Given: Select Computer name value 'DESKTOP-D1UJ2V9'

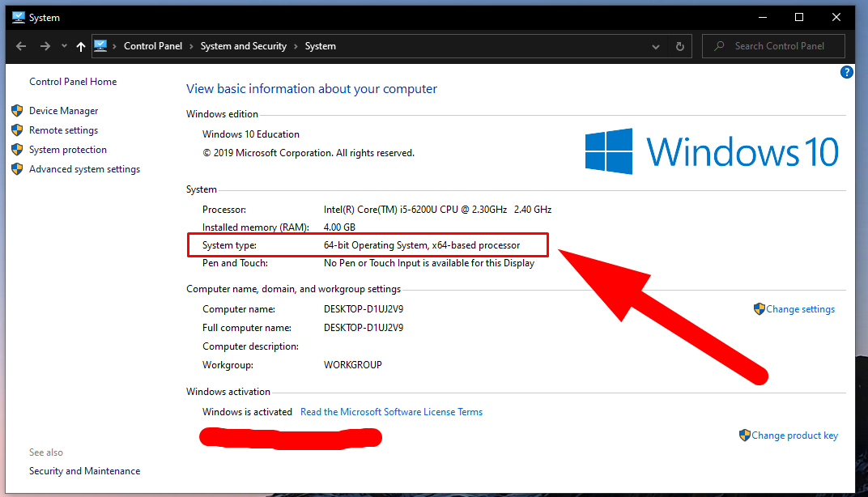Looking at the screenshot, I should pyautogui.click(x=364, y=309).
